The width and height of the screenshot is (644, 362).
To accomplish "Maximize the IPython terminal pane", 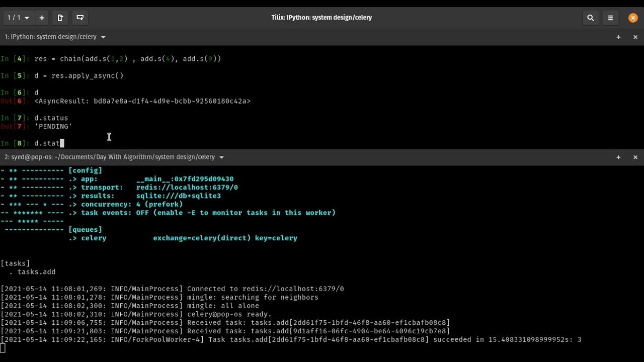I will click(x=618, y=37).
